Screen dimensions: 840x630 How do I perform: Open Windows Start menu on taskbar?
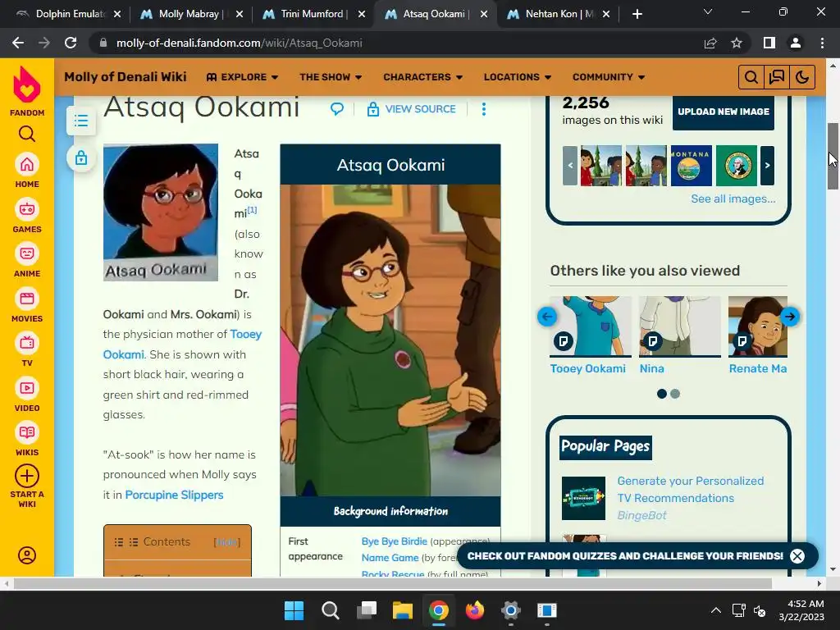point(294,610)
